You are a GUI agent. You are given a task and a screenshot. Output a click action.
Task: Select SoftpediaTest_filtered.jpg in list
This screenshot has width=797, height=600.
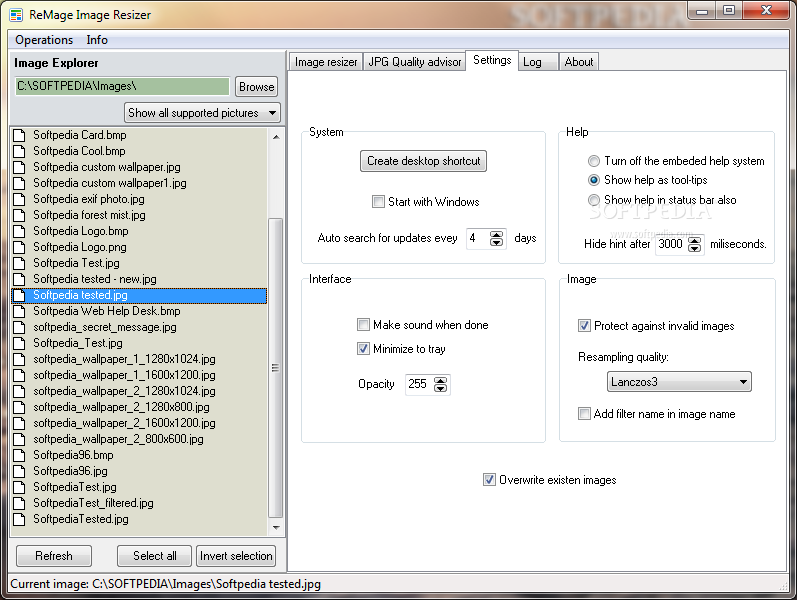pos(94,503)
